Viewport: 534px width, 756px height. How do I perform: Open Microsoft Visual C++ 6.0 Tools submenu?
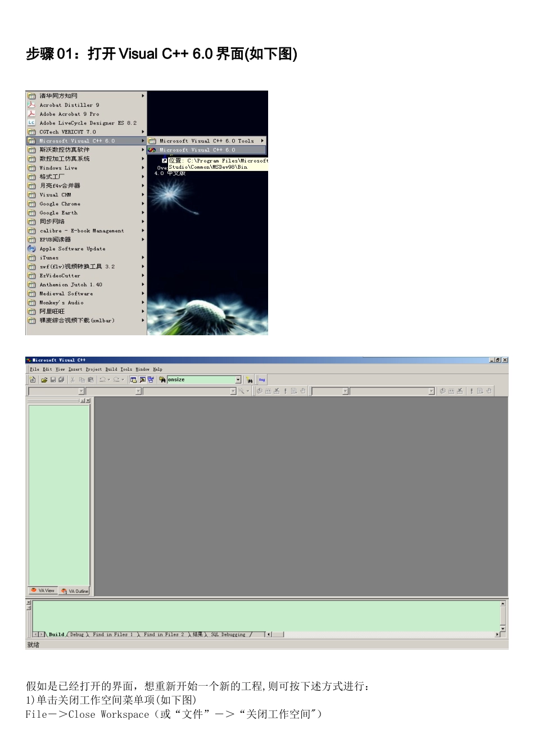206,141
